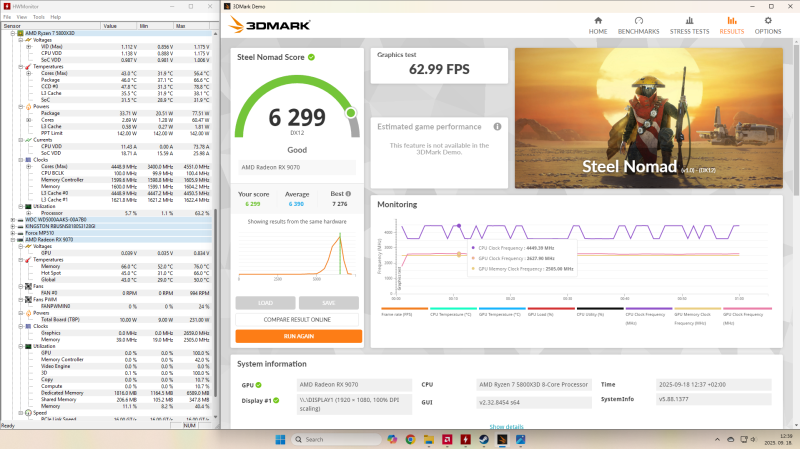Expand the VID (Max) voltage entry
This screenshot has width=800, height=449.
tap(29, 46)
